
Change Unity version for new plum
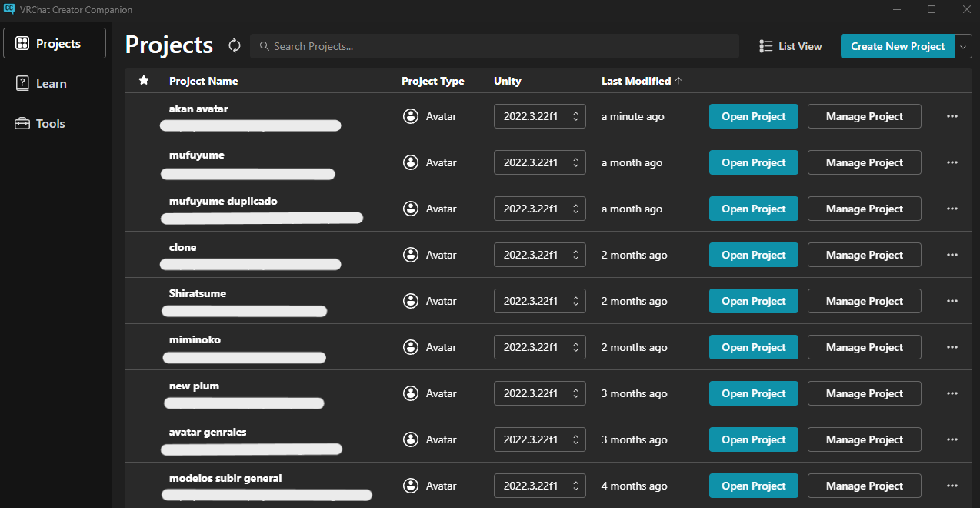click(x=540, y=393)
